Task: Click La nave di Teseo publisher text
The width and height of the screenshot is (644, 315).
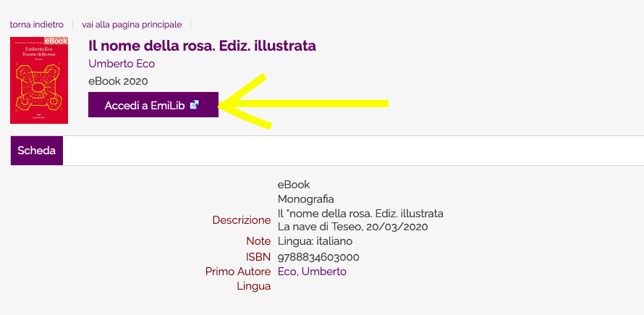Action: [x=320, y=227]
